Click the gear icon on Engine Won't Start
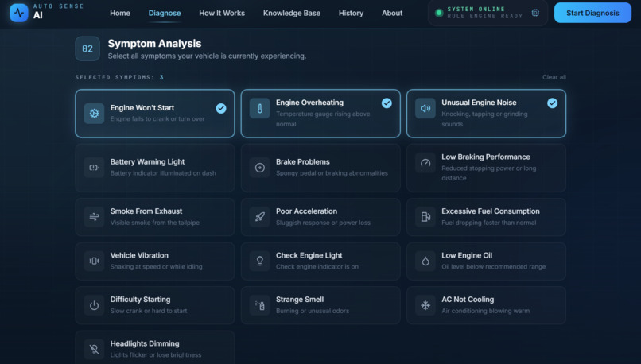Viewport: 641px width, 364px height. [94, 113]
